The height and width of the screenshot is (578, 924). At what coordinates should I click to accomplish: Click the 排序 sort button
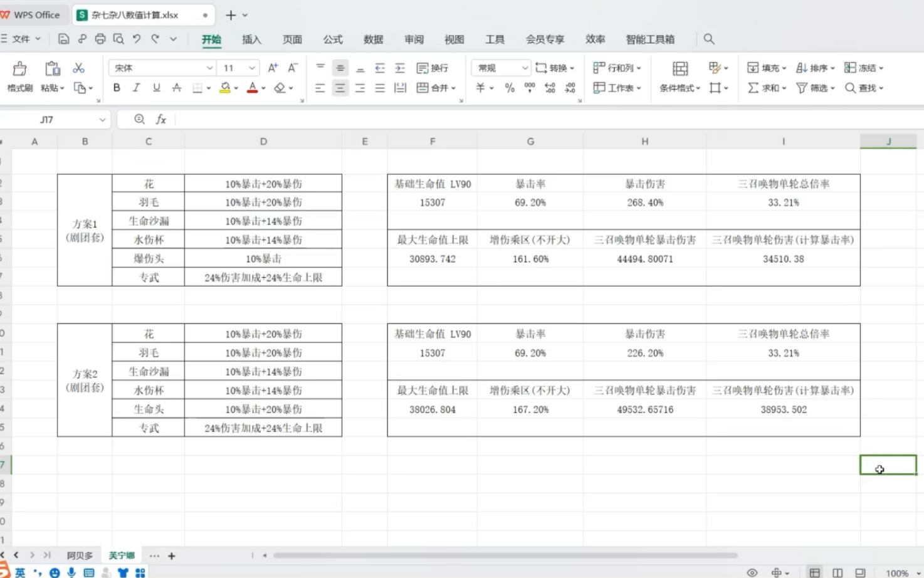pos(816,68)
